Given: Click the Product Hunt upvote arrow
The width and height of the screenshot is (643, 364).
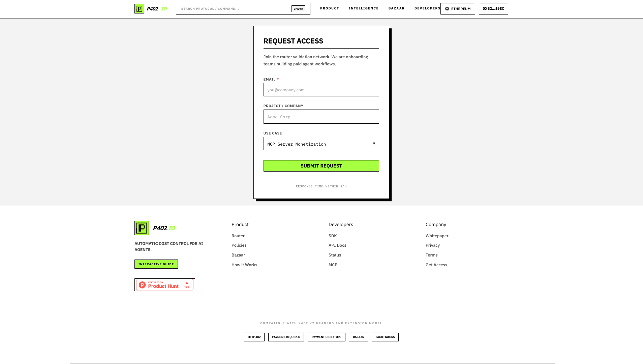Looking at the screenshot, I should click(x=187, y=283).
